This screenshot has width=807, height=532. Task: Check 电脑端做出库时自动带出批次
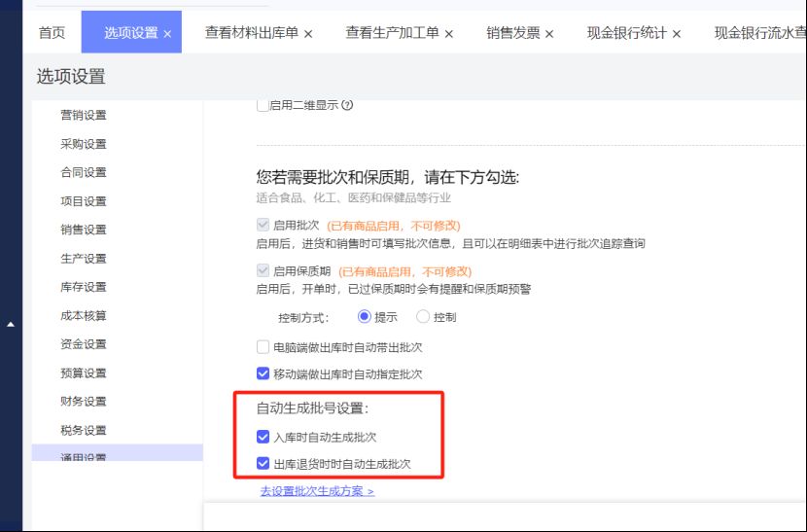[263, 347]
